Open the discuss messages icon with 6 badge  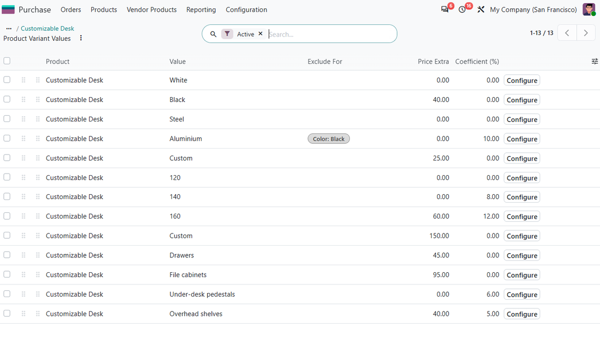[444, 10]
